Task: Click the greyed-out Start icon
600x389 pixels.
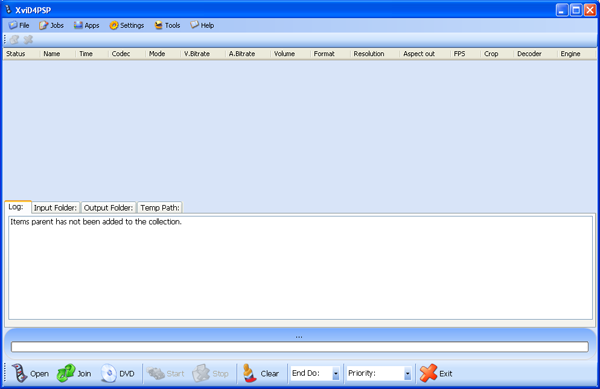Action: coord(155,373)
